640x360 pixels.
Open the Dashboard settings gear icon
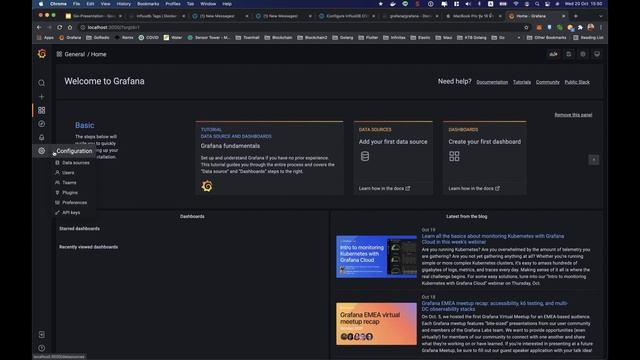coord(583,54)
